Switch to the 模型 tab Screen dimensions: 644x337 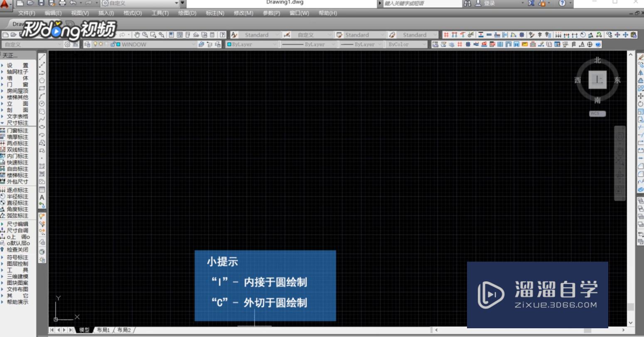tap(84, 330)
